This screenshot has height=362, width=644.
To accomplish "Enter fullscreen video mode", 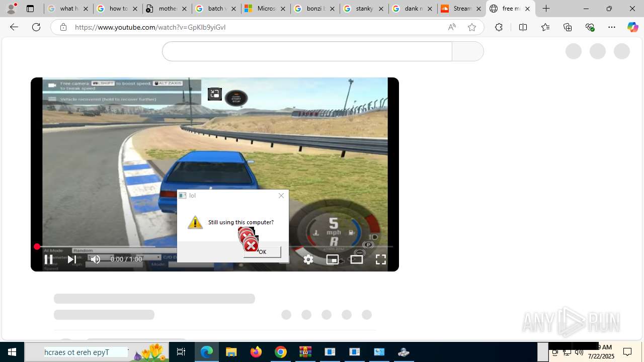I will coord(381,259).
